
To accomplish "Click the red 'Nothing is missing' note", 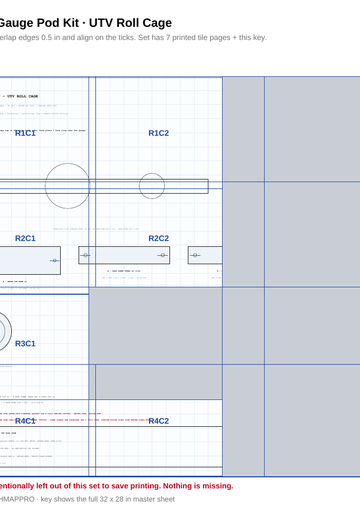I will point(198,486).
